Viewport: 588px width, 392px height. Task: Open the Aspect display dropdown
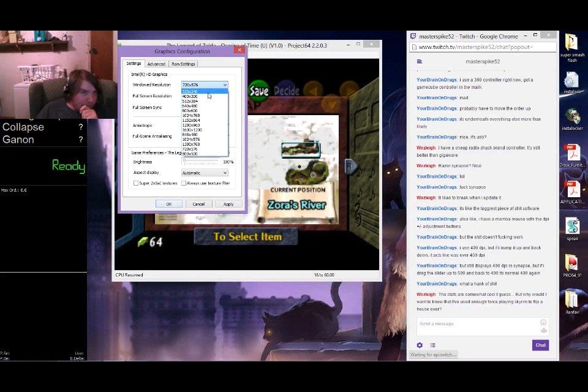pyautogui.click(x=205, y=173)
